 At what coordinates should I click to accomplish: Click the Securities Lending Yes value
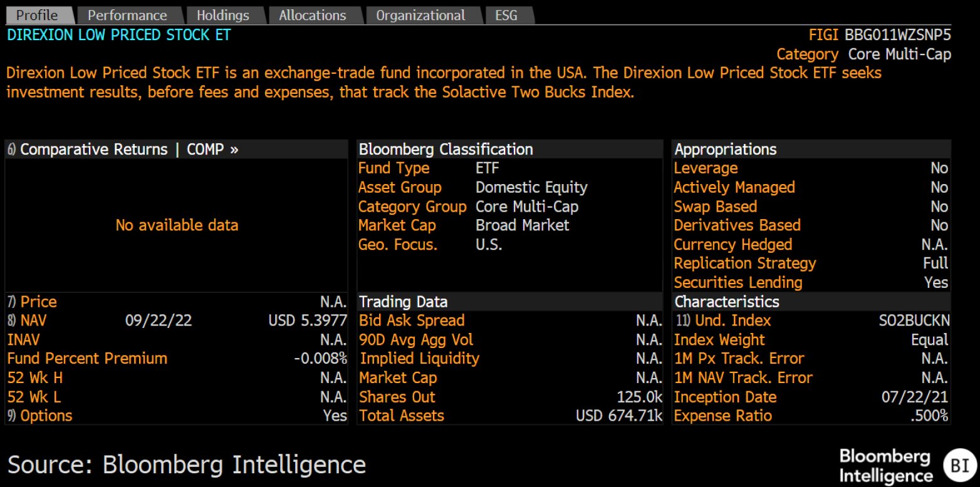point(936,282)
